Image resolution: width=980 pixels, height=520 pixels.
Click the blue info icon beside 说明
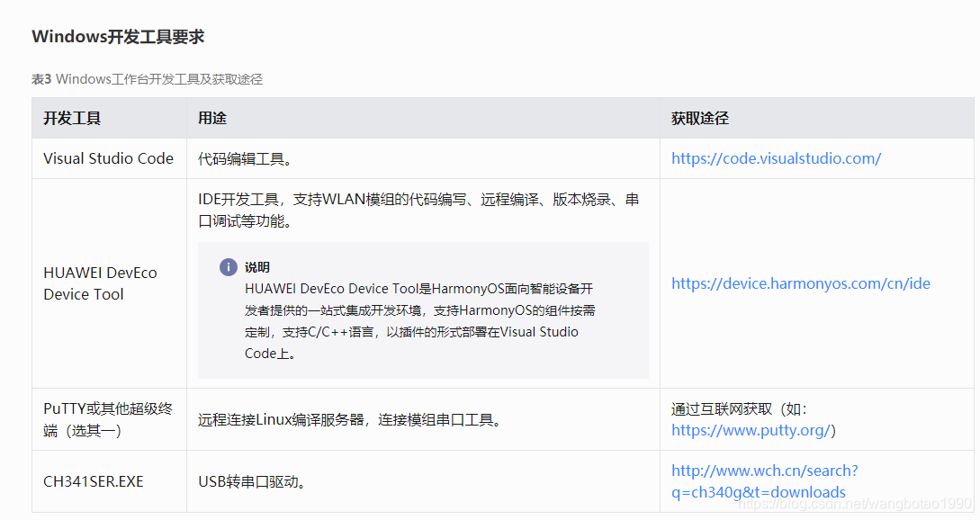[x=228, y=267]
